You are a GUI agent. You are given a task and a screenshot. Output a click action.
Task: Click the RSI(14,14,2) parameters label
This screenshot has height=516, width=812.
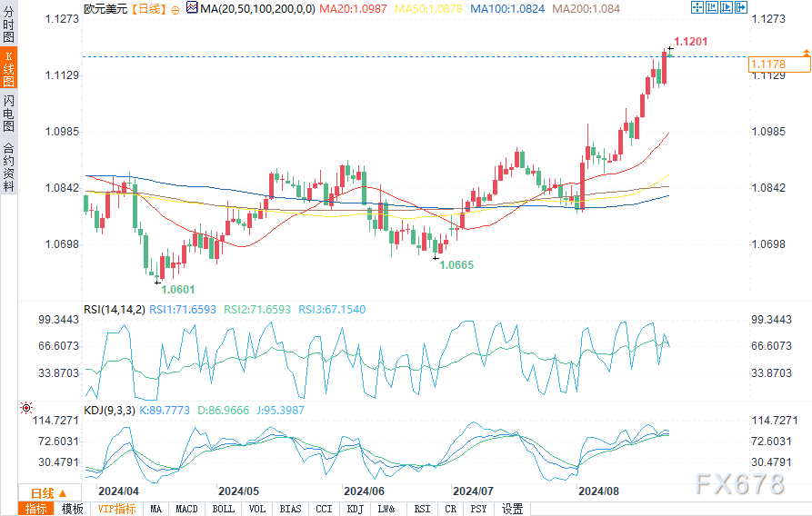point(115,310)
